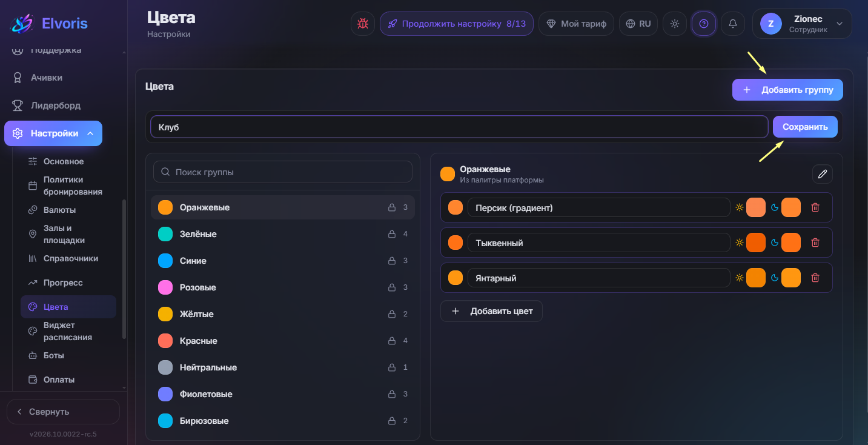Collapse the Настройки sidebar section
This screenshot has height=445, width=868.
click(53, 133)
